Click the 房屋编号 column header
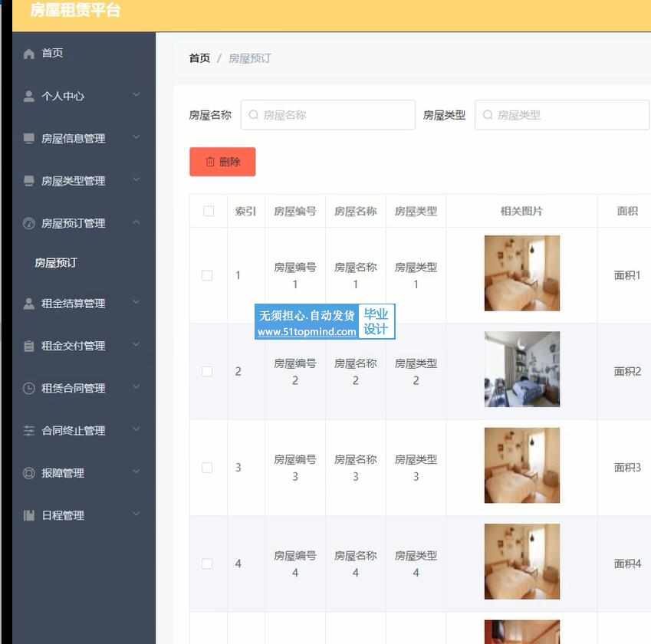This screenshot has height=644, width=651. click(x=295, y=211)
